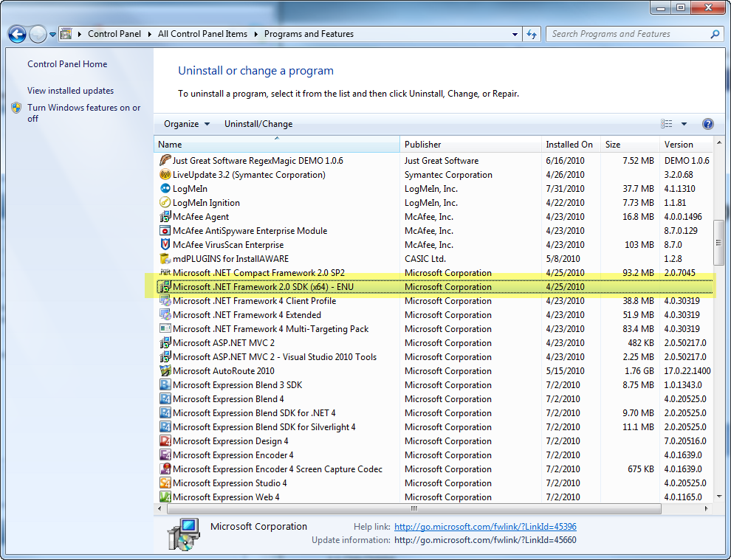The height and width of the screenshot is (560, 731).
Task: Click the refresh button beside address bar
Action: 532,34
